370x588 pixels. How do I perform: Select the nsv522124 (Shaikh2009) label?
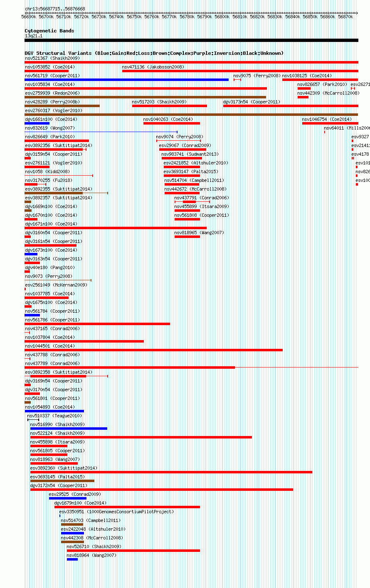[x=57, y=433]
